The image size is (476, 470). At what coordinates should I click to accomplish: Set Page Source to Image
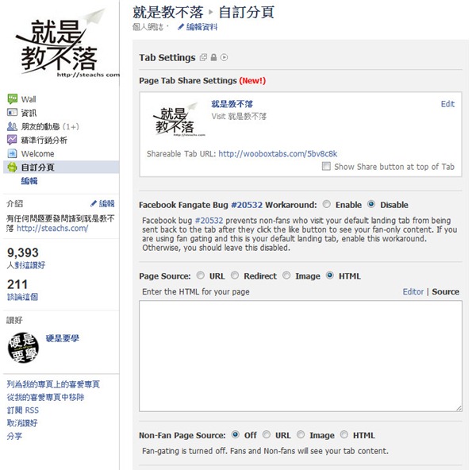pos(286,275)
